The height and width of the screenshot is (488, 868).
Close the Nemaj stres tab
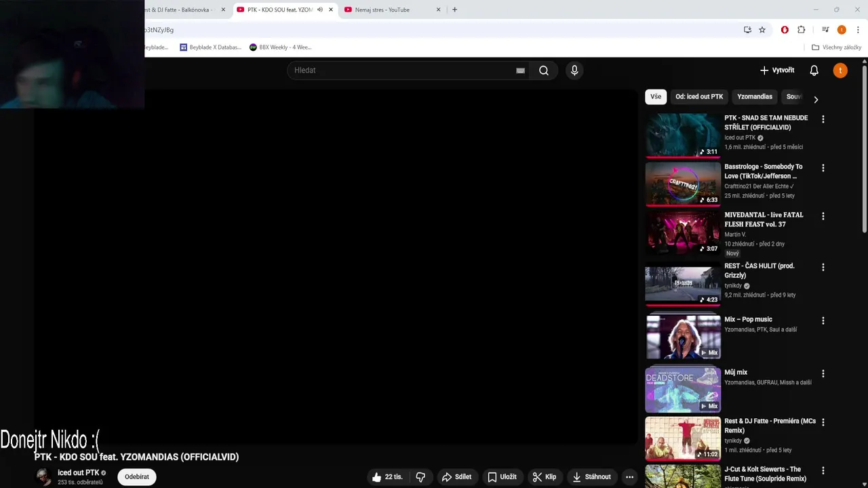[438, 9]
